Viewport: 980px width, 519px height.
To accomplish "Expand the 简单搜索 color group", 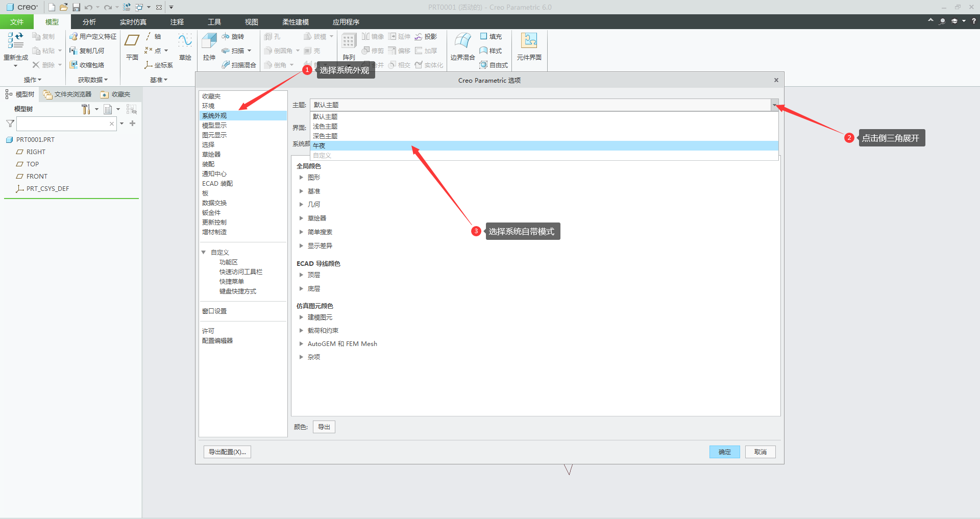I will [301, 232].
